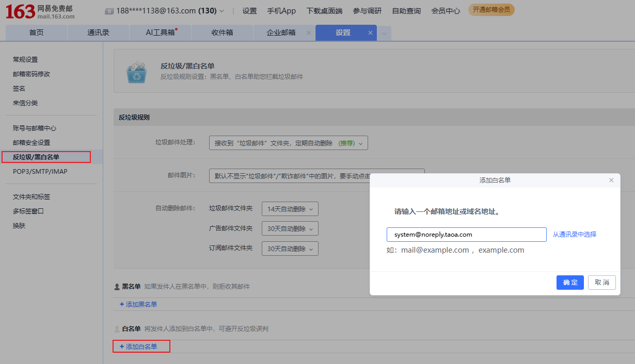Click the blacklist person icon
The image size is (635, 364).
click(117, 287)
